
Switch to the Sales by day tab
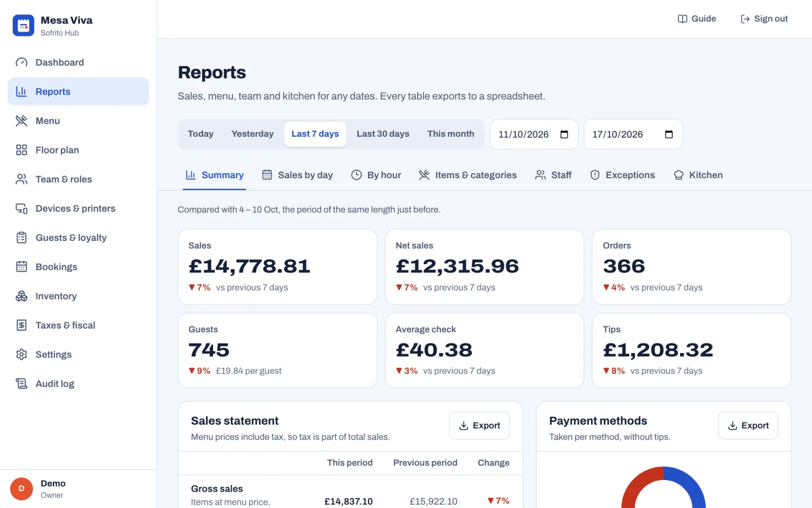point(297,175)
